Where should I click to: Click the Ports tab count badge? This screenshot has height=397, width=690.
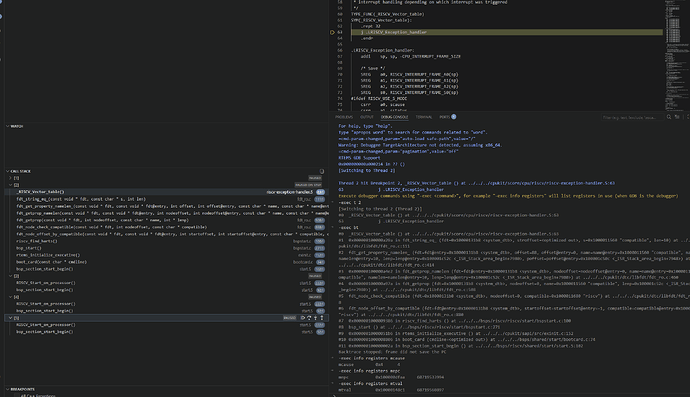click(454, 117)
